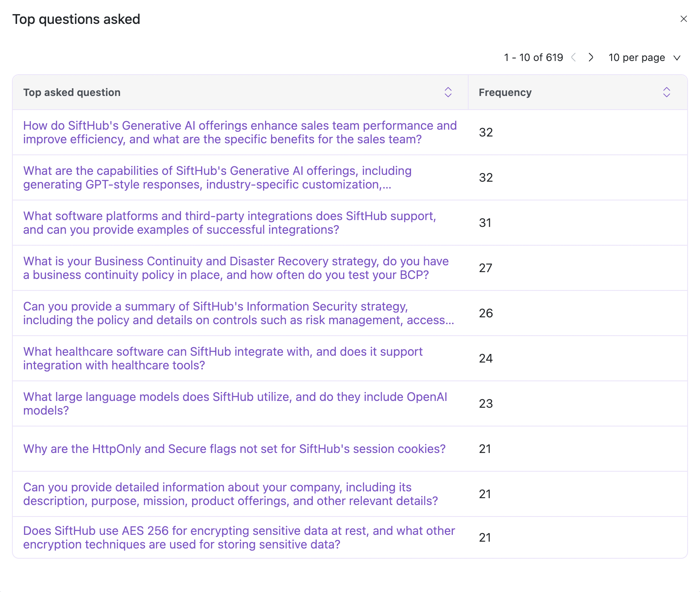Open question about enhancing sales team performance

coord(239,132)
